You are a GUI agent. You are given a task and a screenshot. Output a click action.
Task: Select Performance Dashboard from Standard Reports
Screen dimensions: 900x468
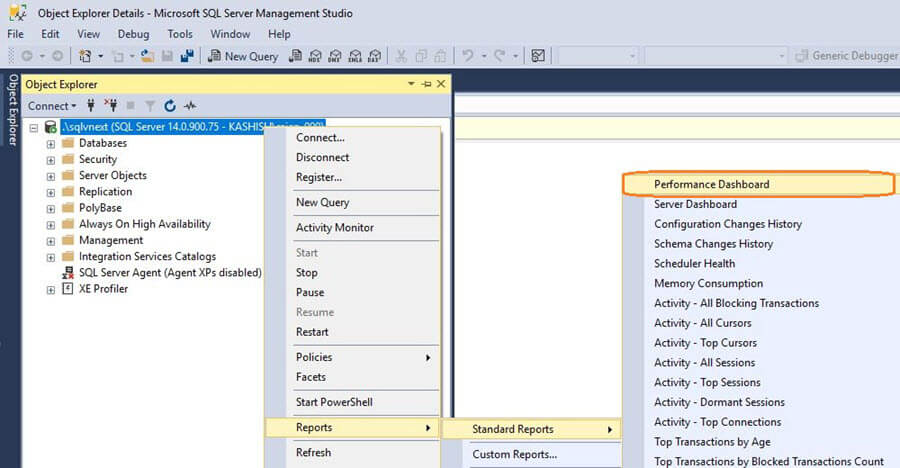tap(711, 184)
